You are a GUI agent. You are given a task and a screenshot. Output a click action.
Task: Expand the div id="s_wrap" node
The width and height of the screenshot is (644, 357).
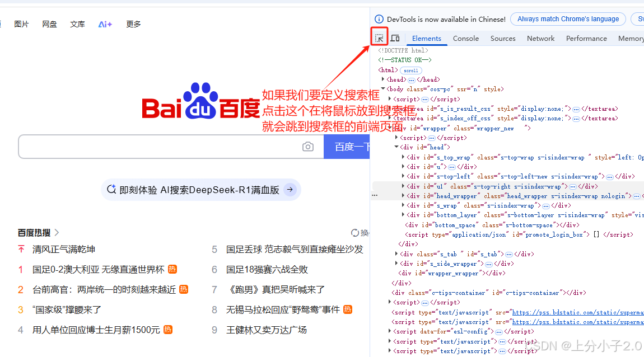[403, 205]
